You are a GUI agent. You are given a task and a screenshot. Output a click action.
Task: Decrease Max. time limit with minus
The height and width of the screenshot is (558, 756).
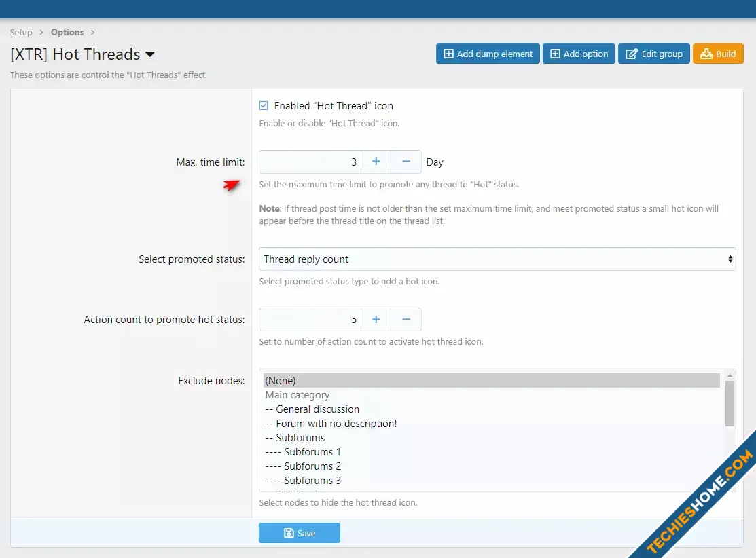pos(406,162)
